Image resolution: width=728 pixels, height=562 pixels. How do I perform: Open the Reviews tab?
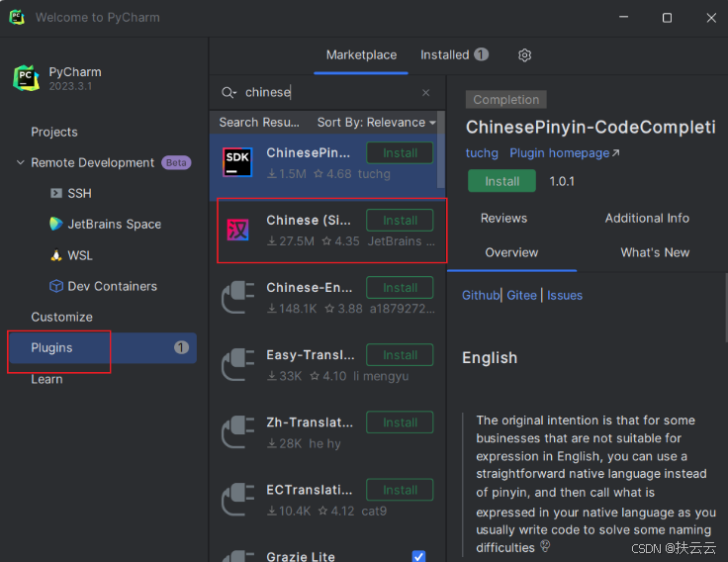503,219
